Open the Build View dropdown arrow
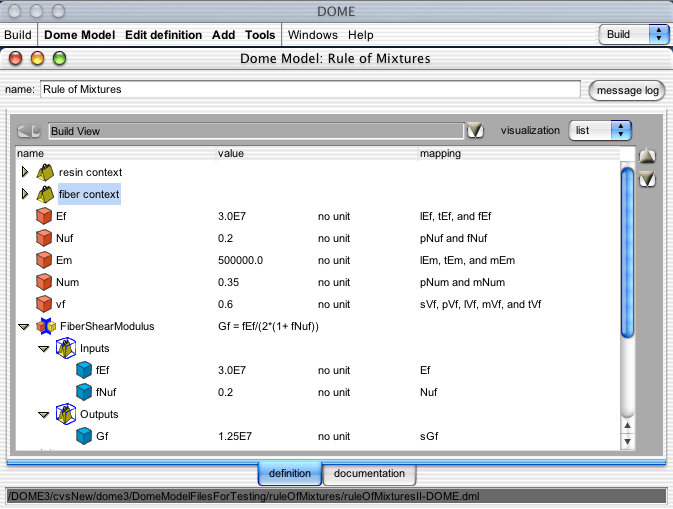 pyautogui.click(x=475, y=130)
